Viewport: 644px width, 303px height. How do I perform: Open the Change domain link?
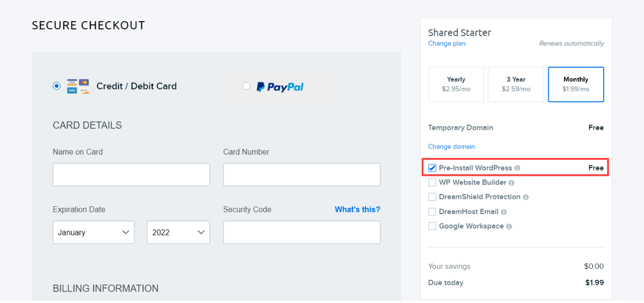[x=451, y=146]
